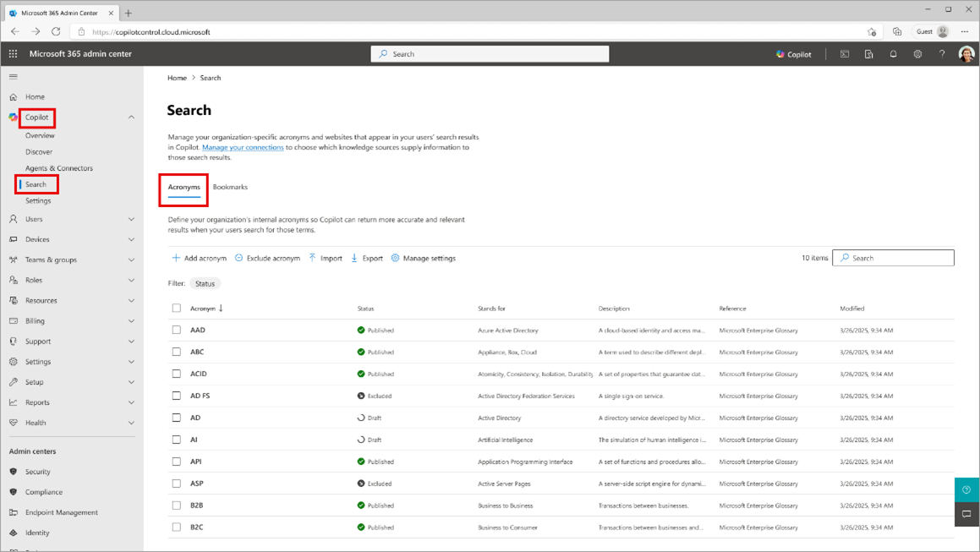Open the Home navigation item
The image size is (980, 552).
pos(35,97)
